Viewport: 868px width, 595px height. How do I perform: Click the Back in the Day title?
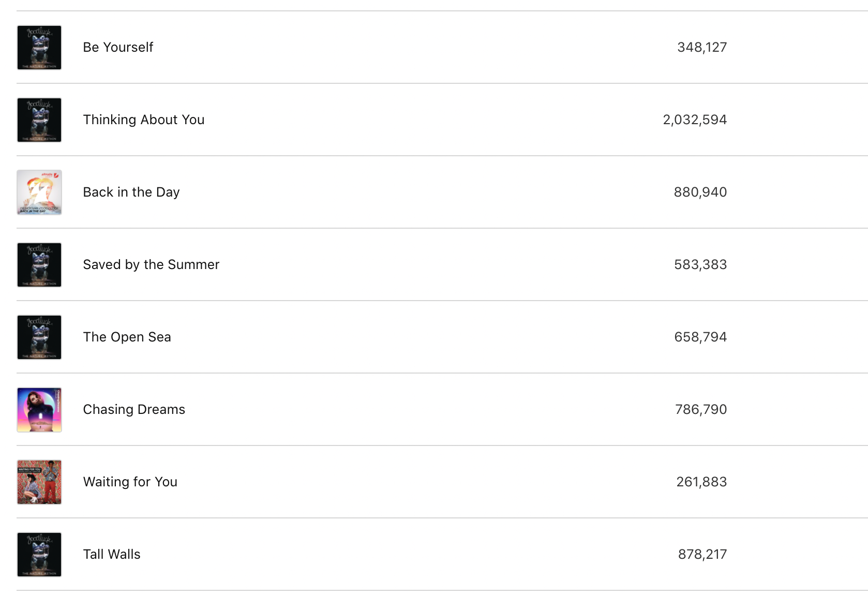click(131, 192)
